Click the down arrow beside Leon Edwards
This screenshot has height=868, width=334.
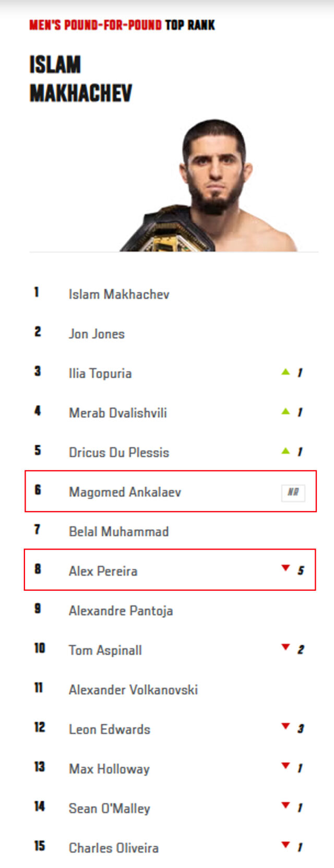point(285,727)
